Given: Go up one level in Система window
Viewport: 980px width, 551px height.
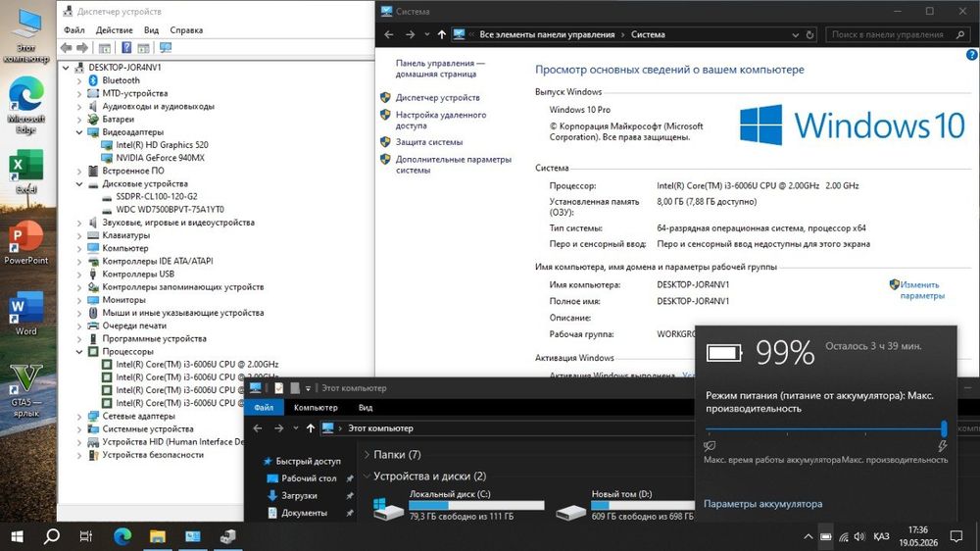Looking at the screenshot, I should point(442,35).
